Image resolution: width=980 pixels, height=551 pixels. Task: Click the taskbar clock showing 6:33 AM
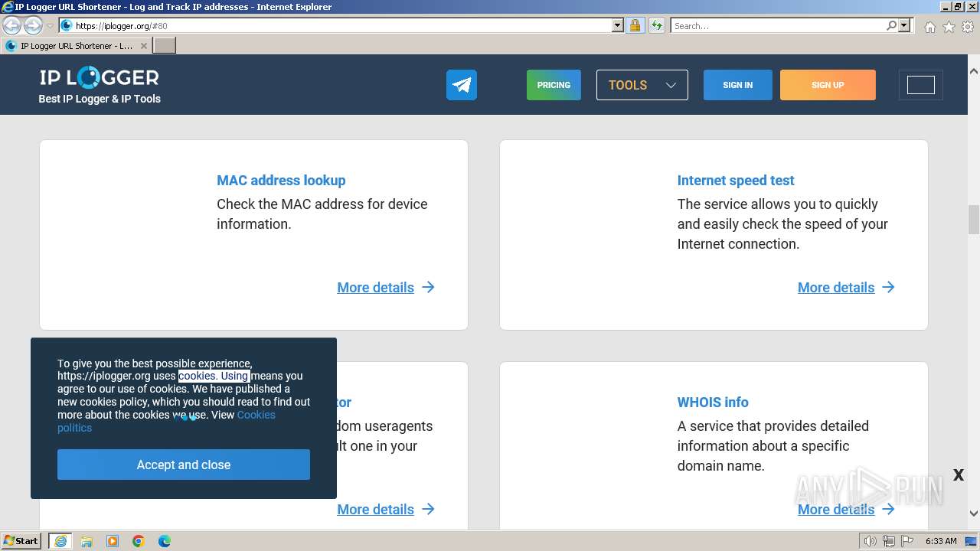941,541
